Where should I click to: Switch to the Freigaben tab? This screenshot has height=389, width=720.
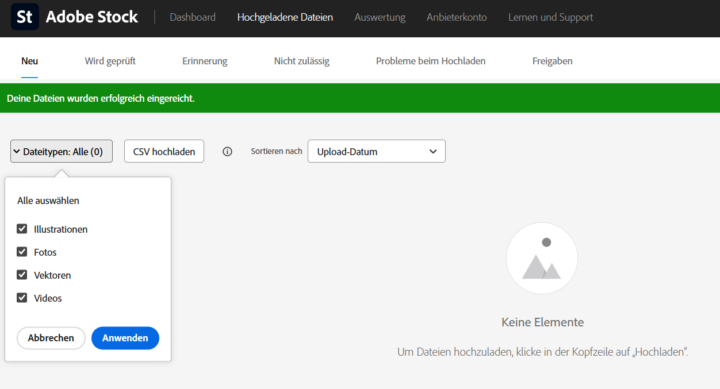pyautogui.click(x=552, y=61)
